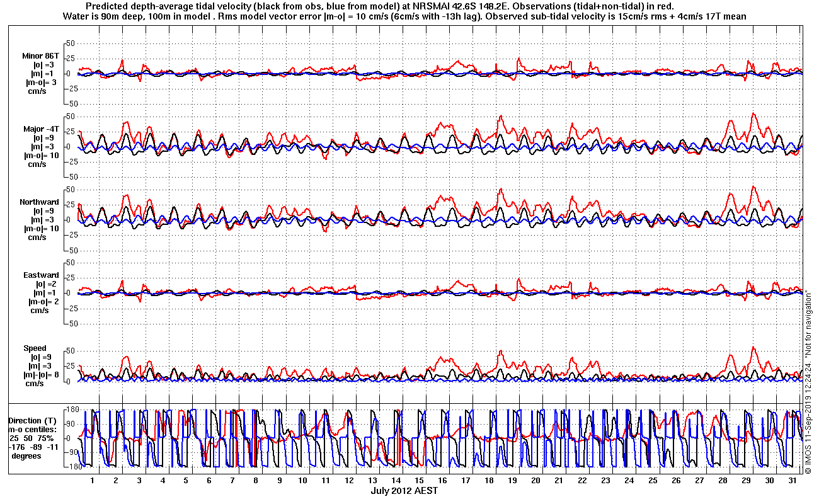This screenshot has width=819, height=504.
Task: Click day 17 on the x-axis
Action: pyautogui.click(x=466, y=480)
